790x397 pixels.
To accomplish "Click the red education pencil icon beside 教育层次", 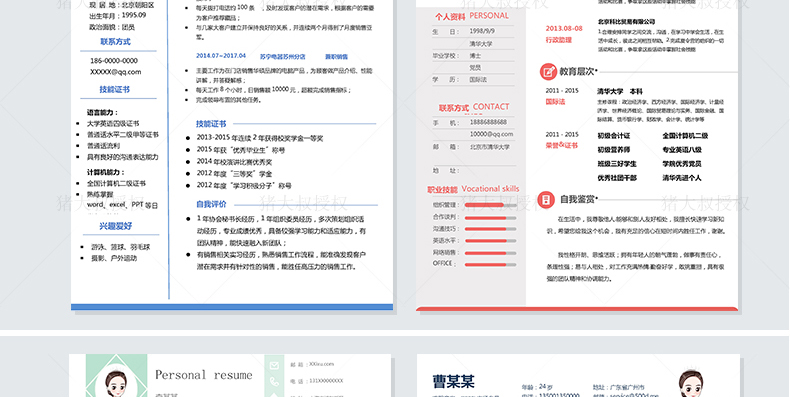I will (548, 72).
